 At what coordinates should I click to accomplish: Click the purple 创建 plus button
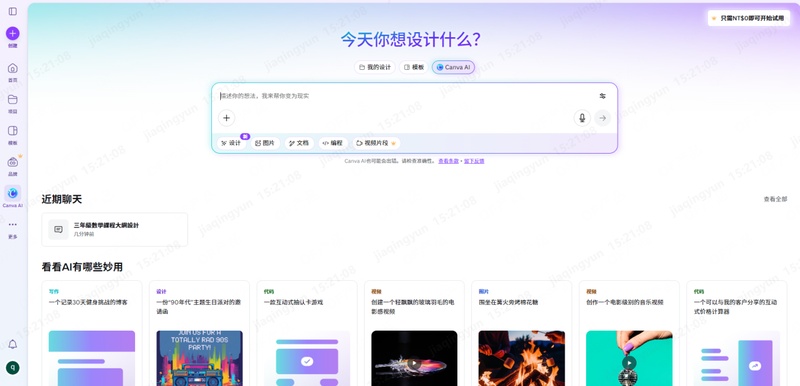pos(13,34)
